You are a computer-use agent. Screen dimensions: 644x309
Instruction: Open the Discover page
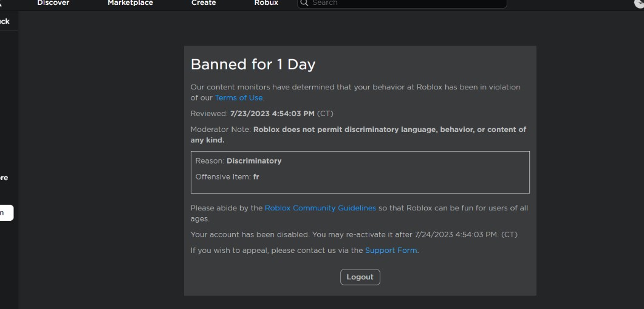click(53, 3)
